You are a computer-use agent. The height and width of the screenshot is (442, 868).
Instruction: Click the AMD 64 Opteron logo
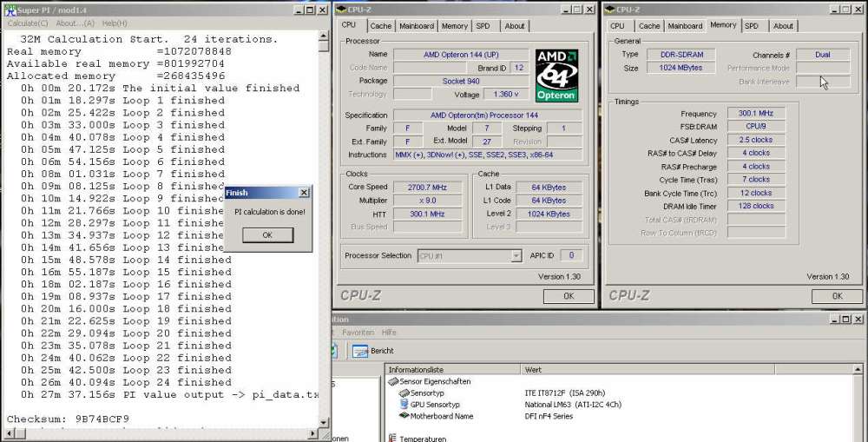(557, 76)
